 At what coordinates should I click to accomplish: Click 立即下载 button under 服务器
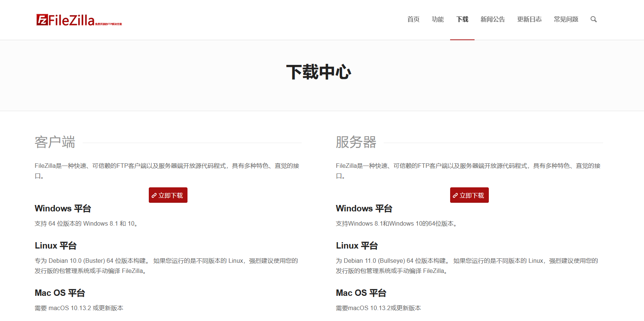469,195
